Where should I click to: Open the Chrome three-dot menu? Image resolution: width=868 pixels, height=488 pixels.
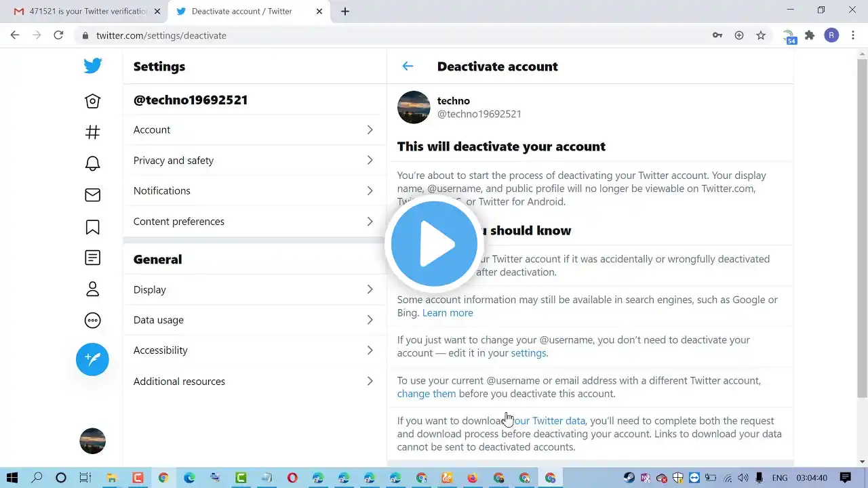click(853, 35)
